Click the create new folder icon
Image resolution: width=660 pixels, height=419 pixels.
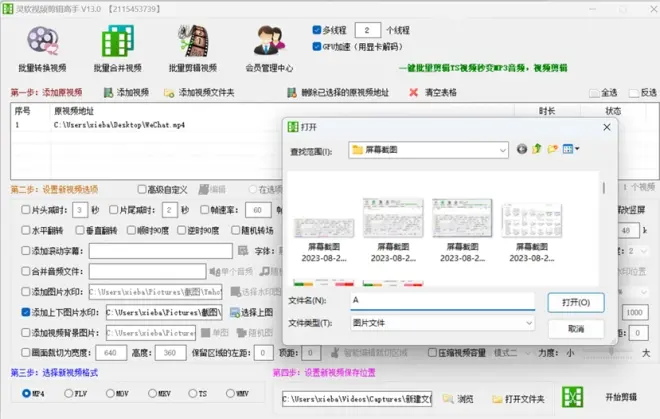[553, 149]
